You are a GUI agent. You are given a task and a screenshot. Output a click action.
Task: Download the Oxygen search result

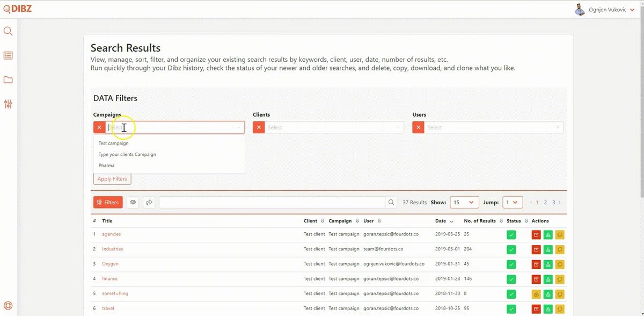pos(548,264)
